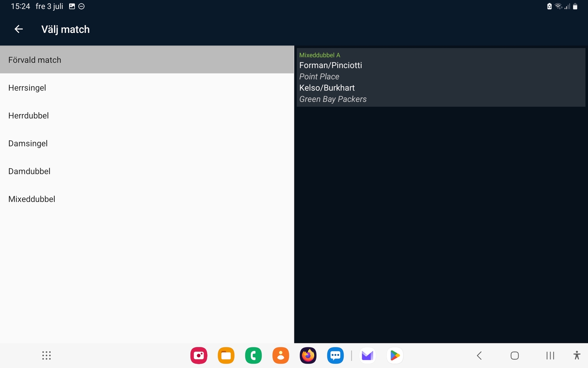
Task: Launch the Google Play Store
Action: (x=395, y=355)
